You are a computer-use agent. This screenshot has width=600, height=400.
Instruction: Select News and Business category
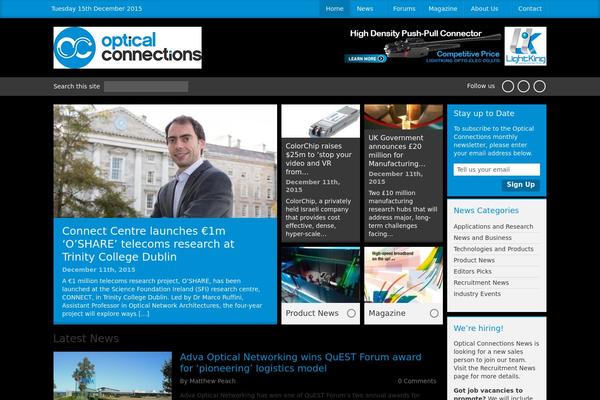click(483, 238)
